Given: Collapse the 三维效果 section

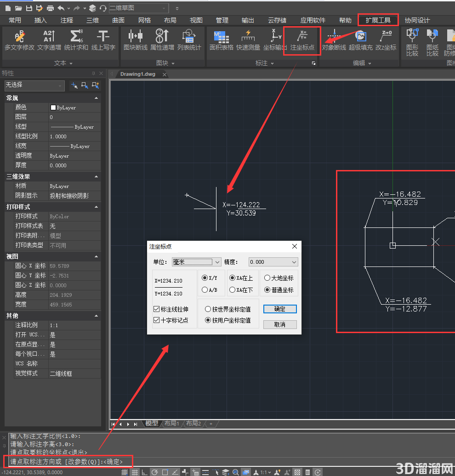Looking at the screenshot, I should [96, 177].
